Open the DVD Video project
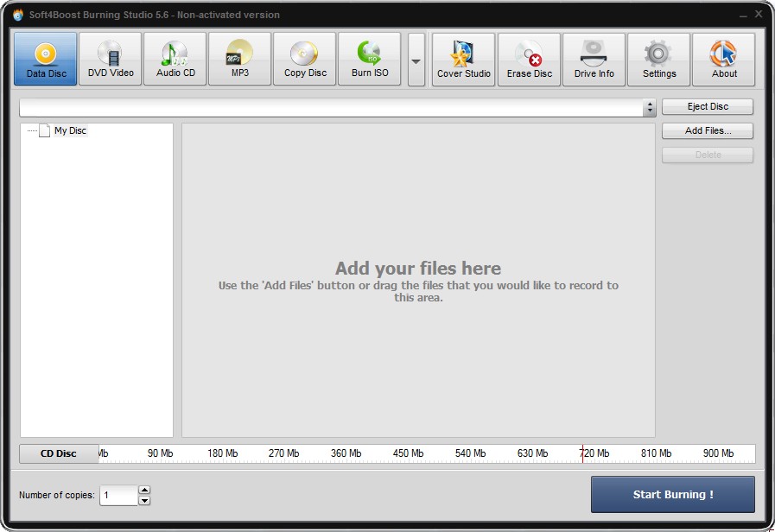The image size is (775, 532). click(111, 59)
